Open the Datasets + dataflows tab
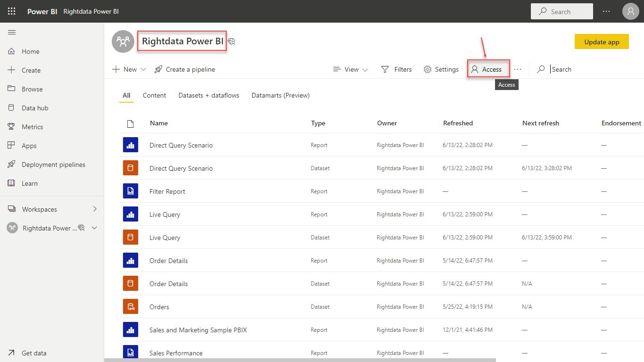 (x=209, y=95)
